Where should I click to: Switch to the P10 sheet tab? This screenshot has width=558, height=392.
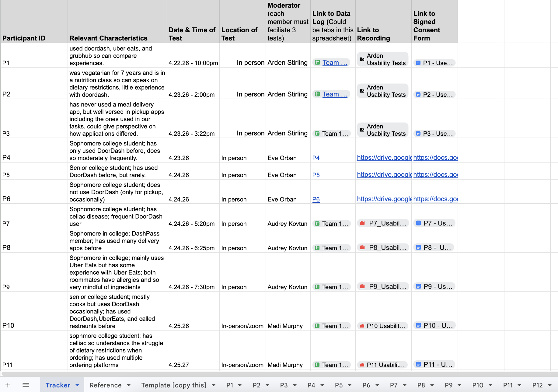click(x=478, y=385)
